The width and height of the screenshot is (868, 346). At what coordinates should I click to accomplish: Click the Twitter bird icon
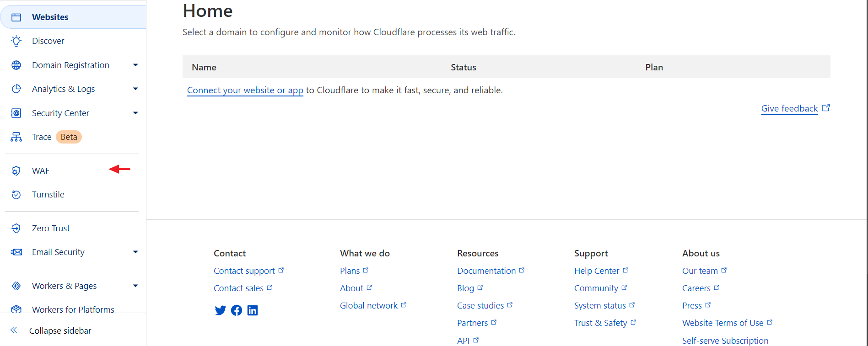[x=220, y=310]
